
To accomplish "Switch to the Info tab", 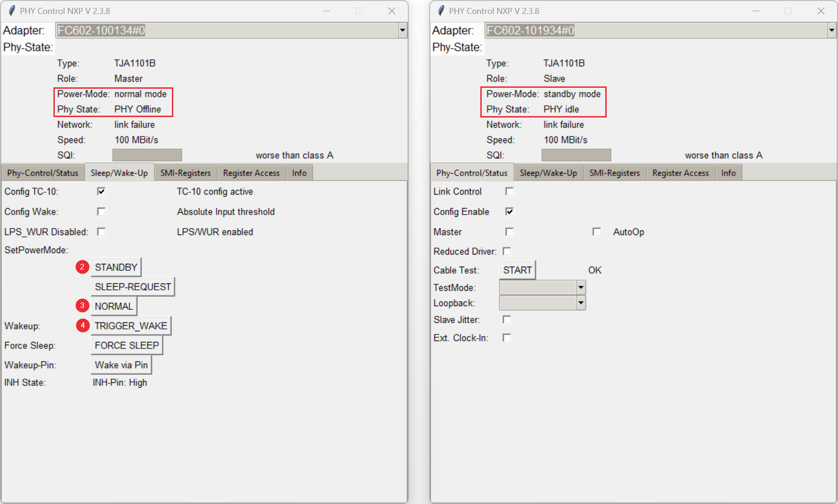I will pyautogui.click(x=299, y=172).
